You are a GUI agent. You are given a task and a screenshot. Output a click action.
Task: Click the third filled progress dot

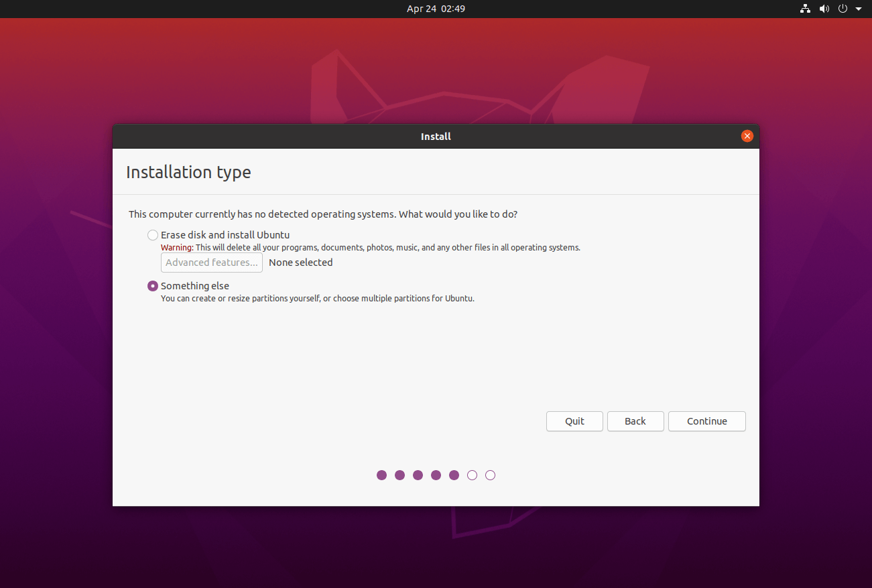418,475
